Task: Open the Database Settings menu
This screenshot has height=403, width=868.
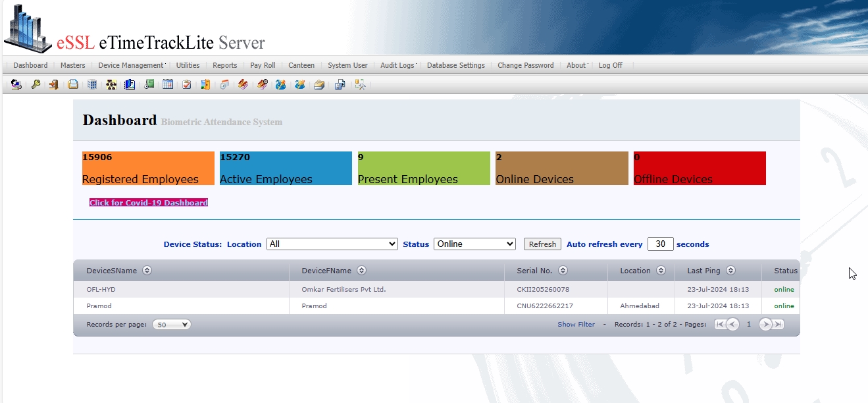Action: click(x=456, y=65)
